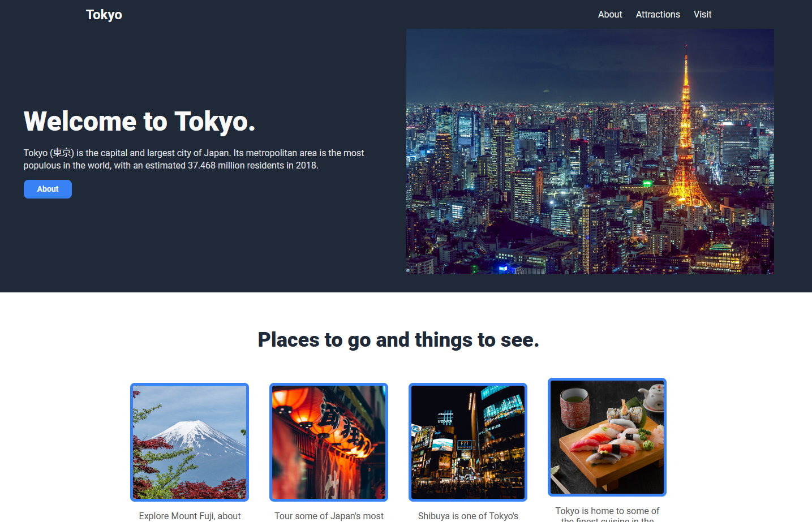This screenshot has width=812, height=522.
Task: Open the Mount Fuji thumbnail
Action: [190, 442]
